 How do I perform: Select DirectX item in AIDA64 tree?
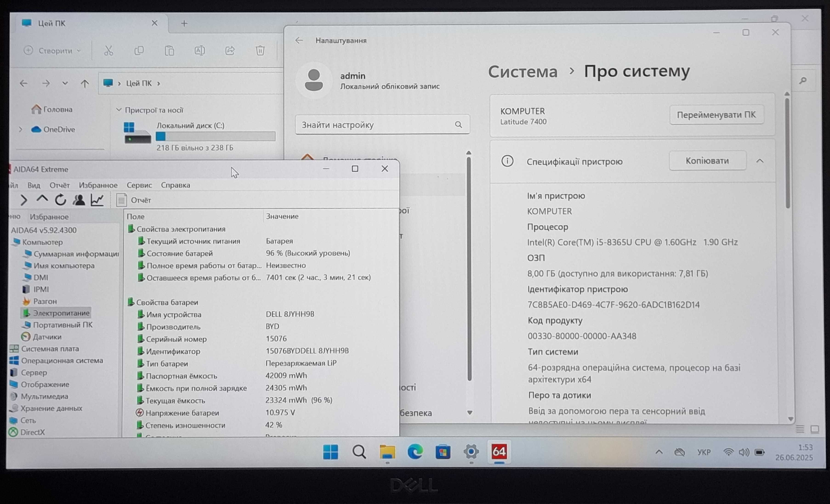27,432
